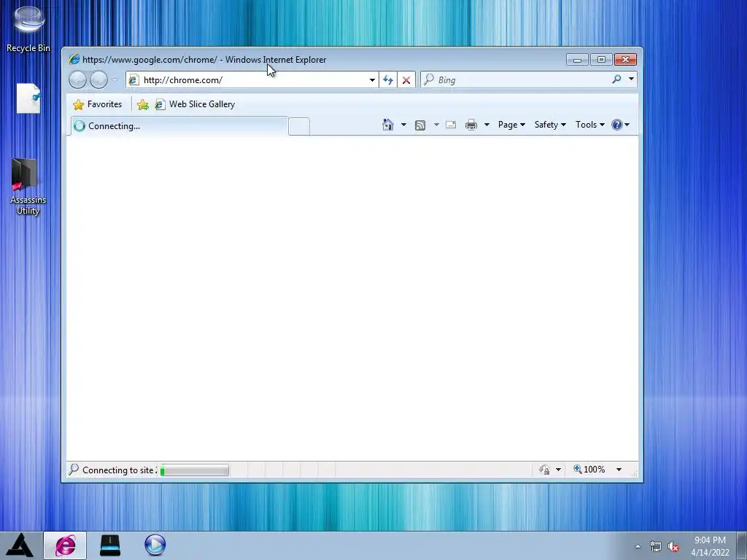Show hidden system tray icons arrow
Viewport: 747px width, 560px height.
(638, 546)
